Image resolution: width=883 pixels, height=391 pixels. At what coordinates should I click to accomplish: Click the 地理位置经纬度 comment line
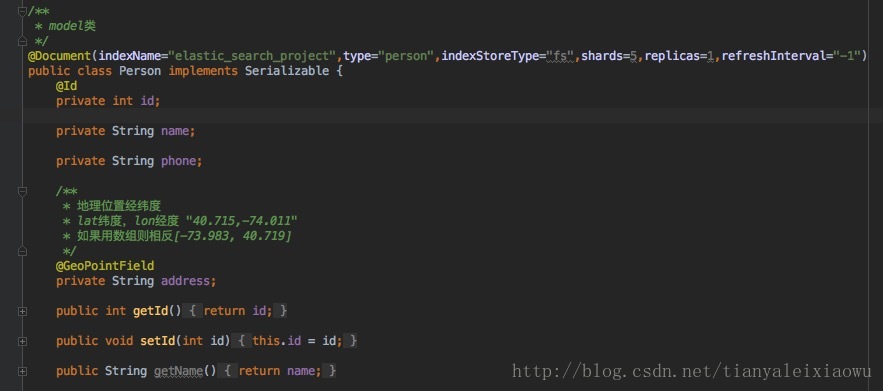click(x=112, y=206)
